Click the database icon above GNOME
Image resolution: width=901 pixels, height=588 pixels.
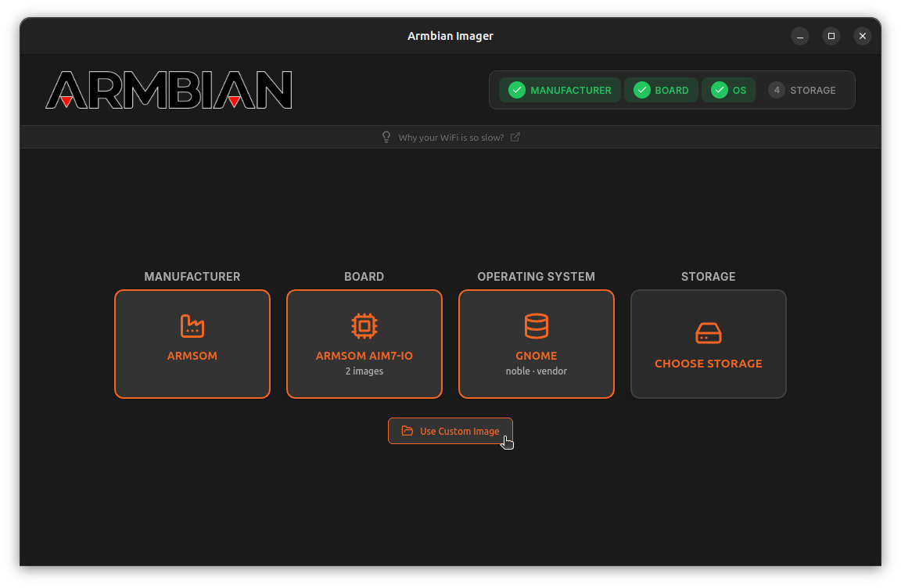click(x=536, y=326)
